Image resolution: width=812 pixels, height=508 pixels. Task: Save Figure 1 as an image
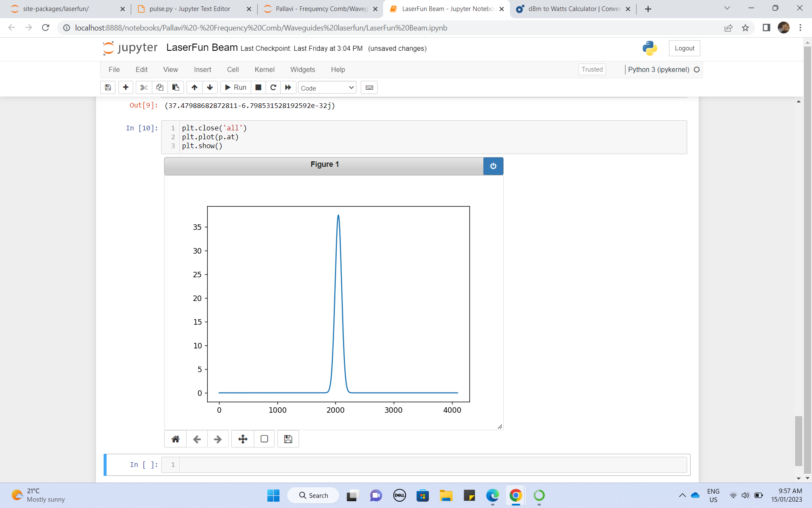pos(288,439)
